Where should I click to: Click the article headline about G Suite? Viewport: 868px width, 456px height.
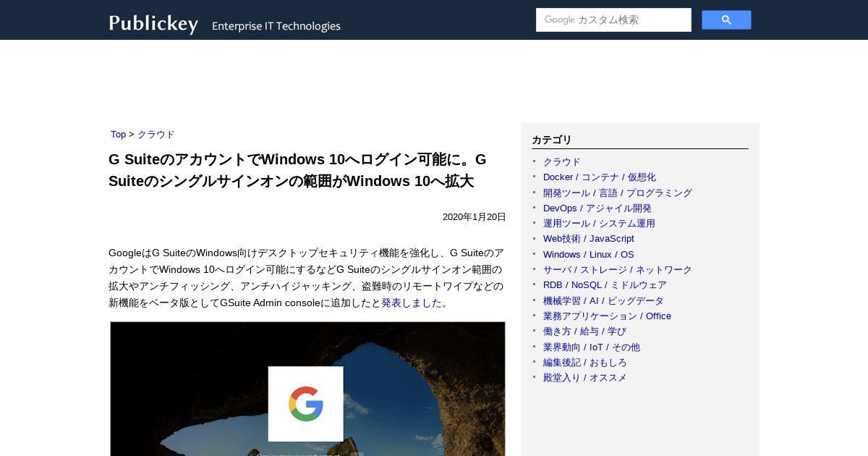pos(297,170)
